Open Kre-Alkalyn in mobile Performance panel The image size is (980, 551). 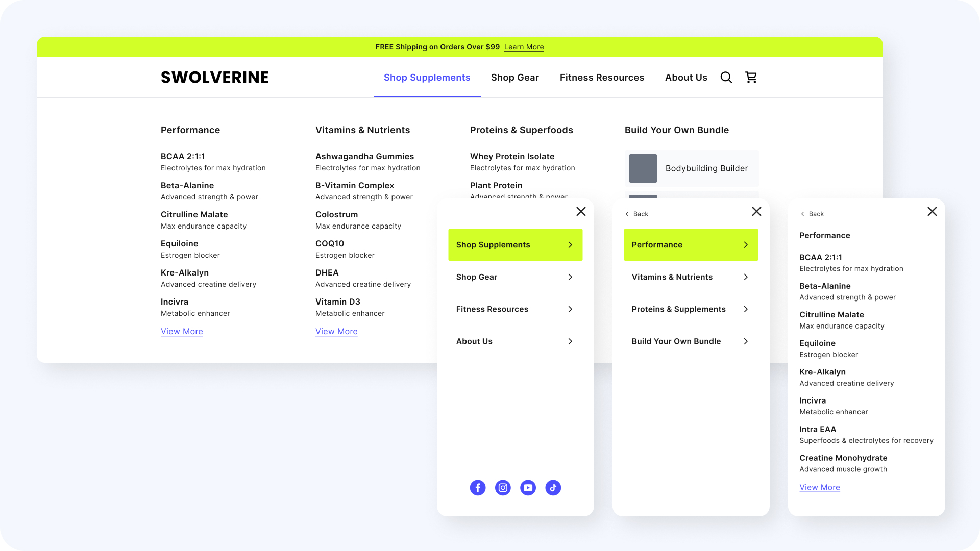pos(846,377)
